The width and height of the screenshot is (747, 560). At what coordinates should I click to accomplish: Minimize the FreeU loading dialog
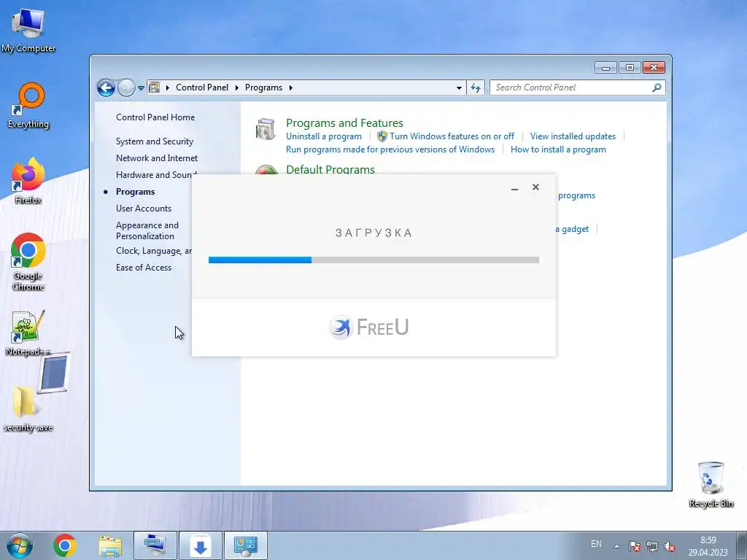(514, 187)
